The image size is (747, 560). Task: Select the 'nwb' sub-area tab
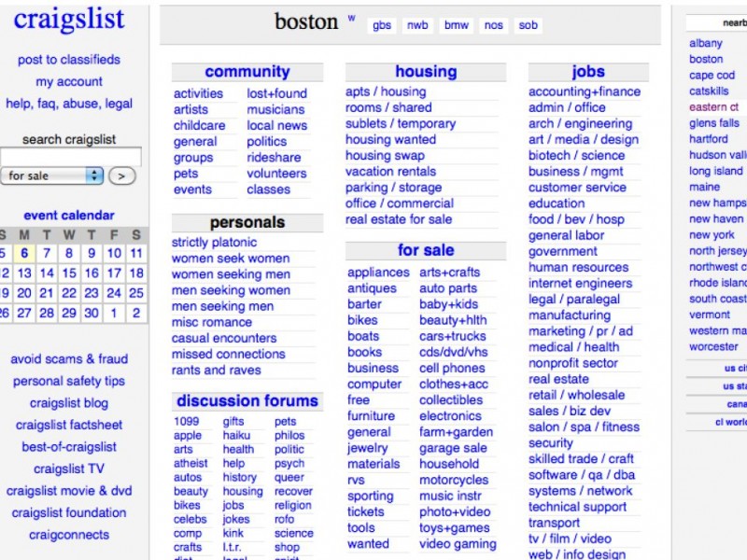tap(417, 25)
